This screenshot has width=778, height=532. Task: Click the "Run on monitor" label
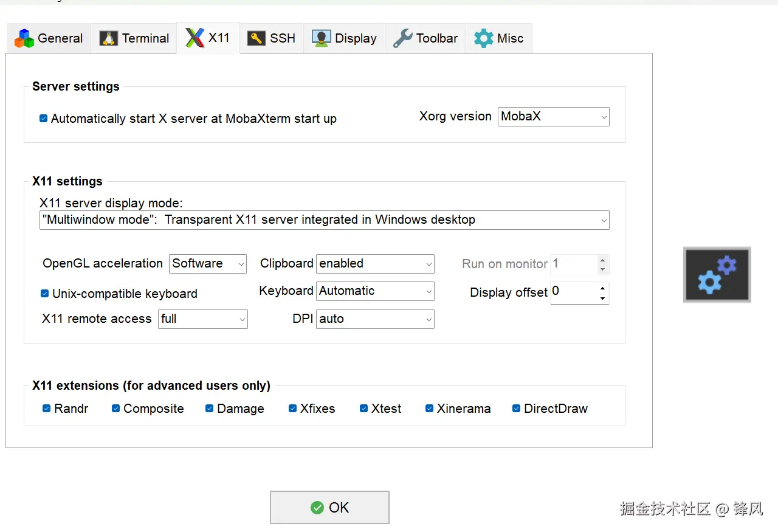point(505,264)
